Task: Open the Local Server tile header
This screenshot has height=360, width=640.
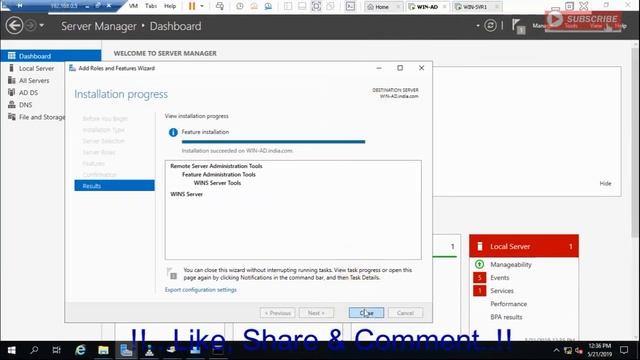Action: tap(524, 246)
